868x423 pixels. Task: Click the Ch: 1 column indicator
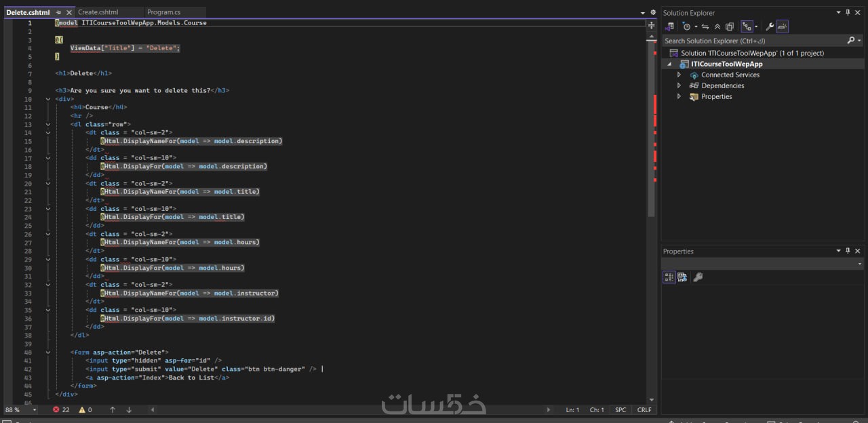[597, 409]
